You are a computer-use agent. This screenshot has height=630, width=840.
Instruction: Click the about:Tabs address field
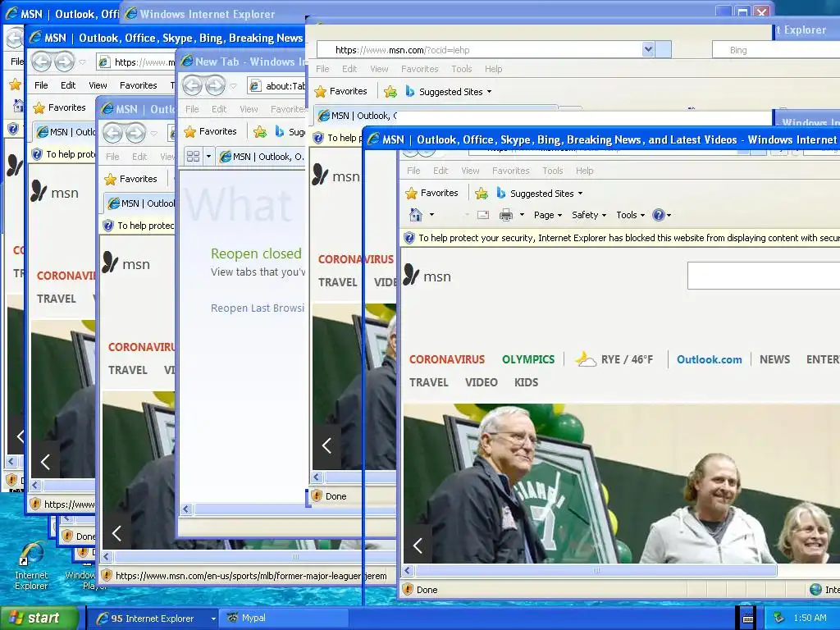tap(277, 85)
